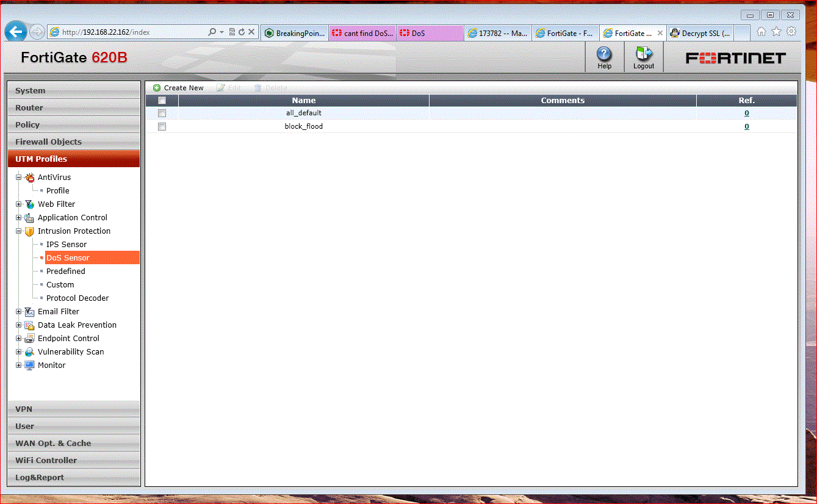Click the Email Filter envelope icon
Screen dimensions: 817x504
point(29,312)
